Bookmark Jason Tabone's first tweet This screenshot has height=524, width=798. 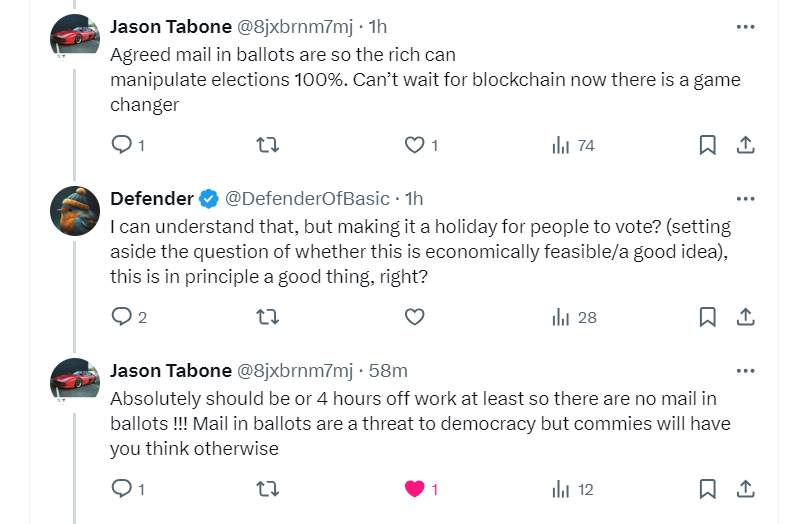tap(707, 145)
